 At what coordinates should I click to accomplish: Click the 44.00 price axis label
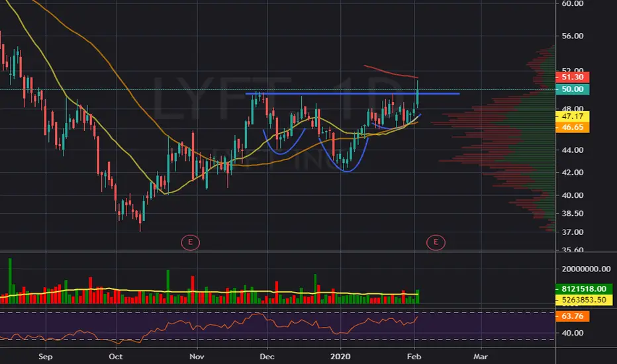tap(573, 150)
